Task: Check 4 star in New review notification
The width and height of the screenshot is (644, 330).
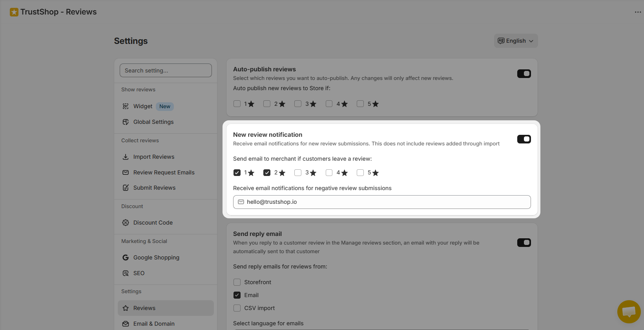Action: (x=329, y=173)
